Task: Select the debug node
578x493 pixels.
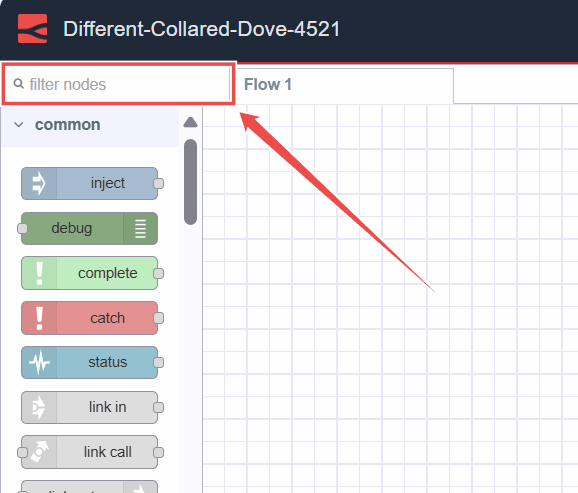Action: [x=89, y=228]
